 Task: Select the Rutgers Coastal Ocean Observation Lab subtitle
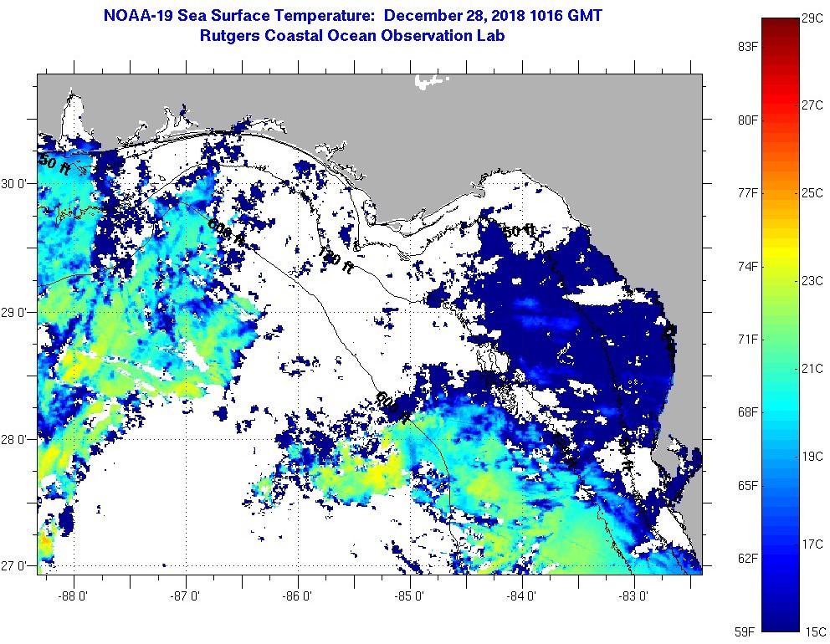coord(351,36)
